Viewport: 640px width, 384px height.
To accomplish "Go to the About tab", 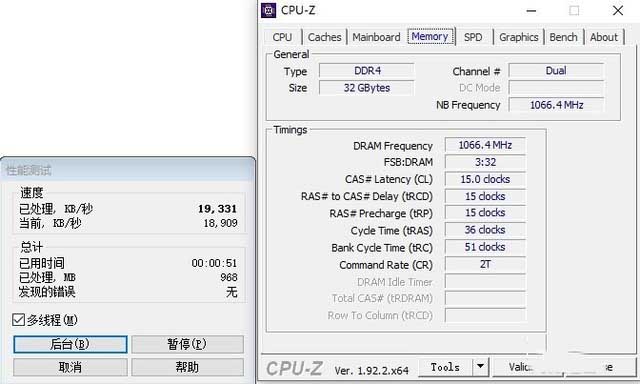I will [604, 37].
